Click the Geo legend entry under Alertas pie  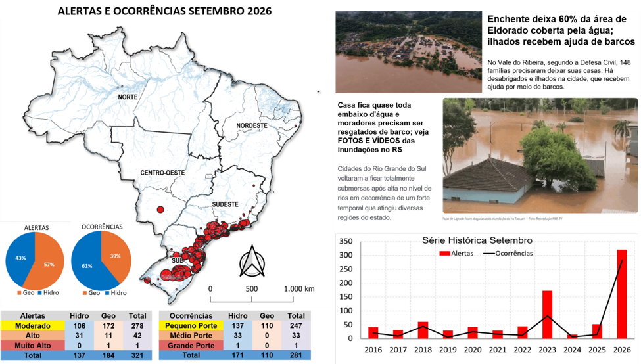pyautogui.click(x=26, y=292)
